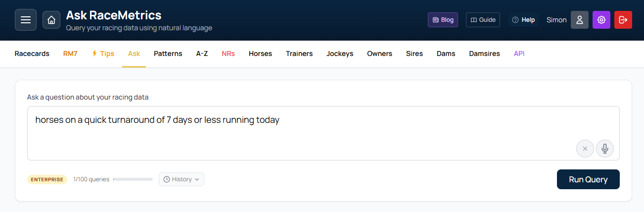The image size is (644, 212).
Task: Go to the Sires tab
Action: pyautogui.click(x=414, y=53)
